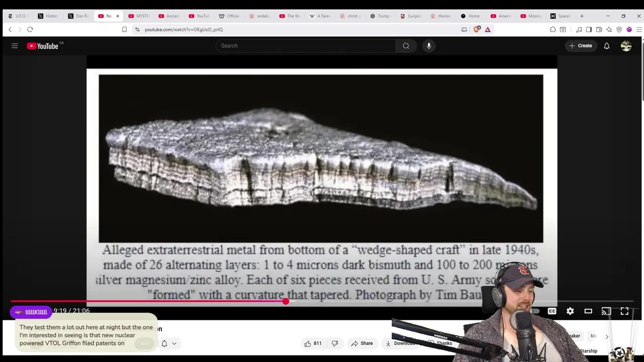The image size is (644, 362).
Task: Open the Brave VPN shield icon
Action: click(x=619, y=30)
